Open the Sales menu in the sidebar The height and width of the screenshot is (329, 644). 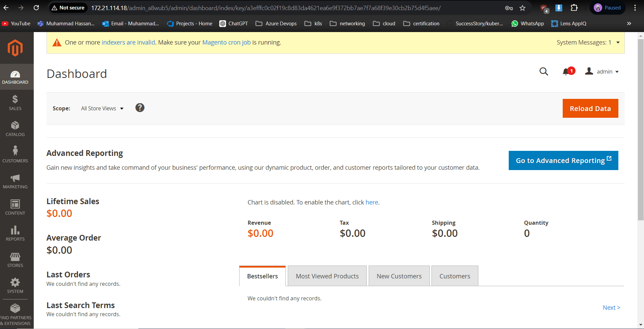pos(15,102)
